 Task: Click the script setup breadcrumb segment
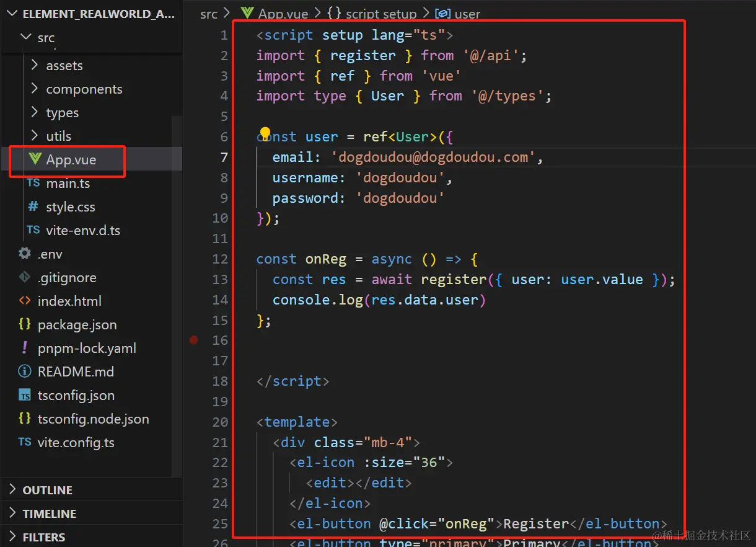click(381, 14)
